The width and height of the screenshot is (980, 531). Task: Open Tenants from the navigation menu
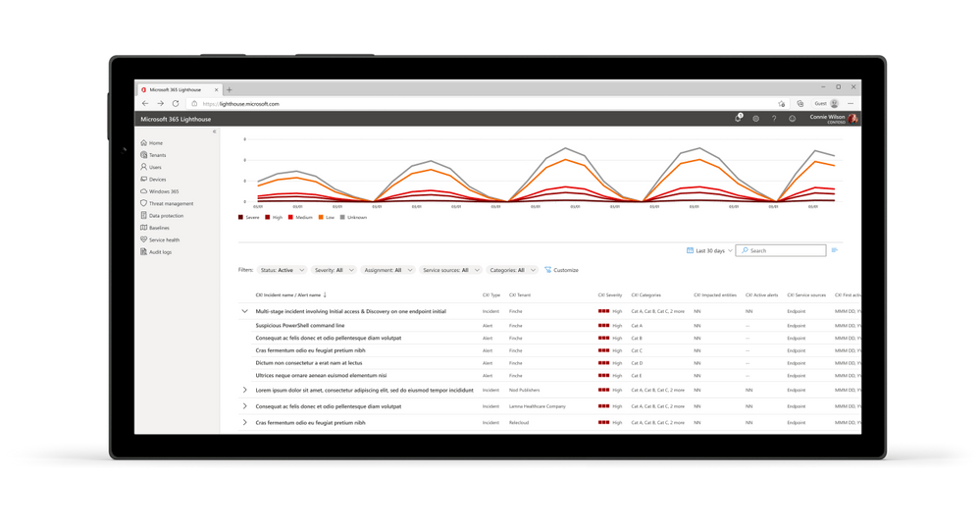[x=157, y=155]
